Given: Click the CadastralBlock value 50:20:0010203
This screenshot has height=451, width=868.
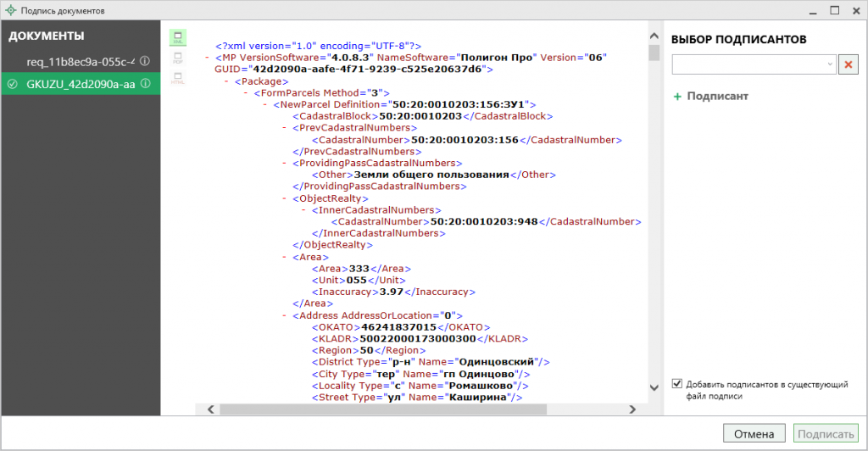Looking at the screenshot, I should [x=420, y=116].
